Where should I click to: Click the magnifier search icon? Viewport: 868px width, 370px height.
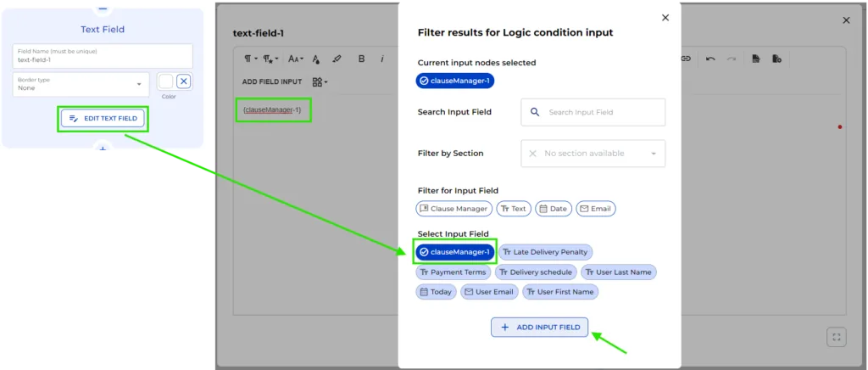(x=535, y=112)
